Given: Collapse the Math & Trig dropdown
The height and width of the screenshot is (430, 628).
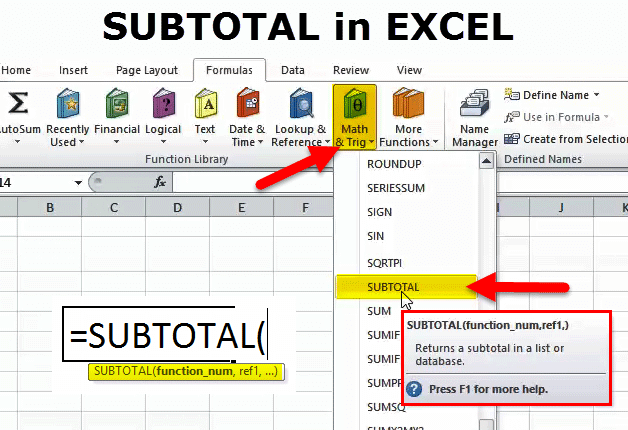Looking at the screenshot, I should [x=354, y=117].
